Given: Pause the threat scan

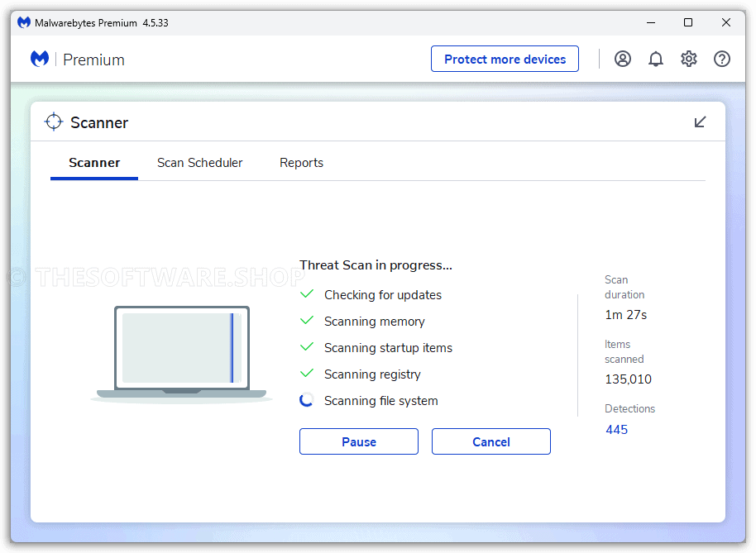Looking at the screenshot, I should click(359, 441).
